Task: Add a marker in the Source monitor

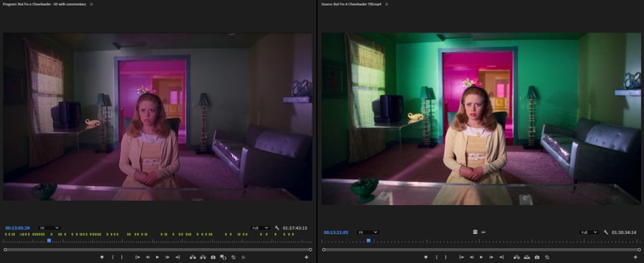Action: tap(426, 257)
